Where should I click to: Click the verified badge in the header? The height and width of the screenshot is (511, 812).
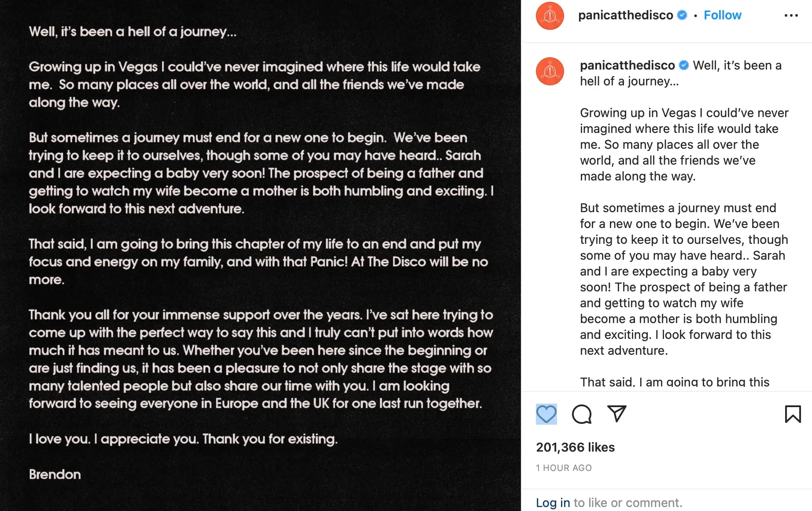[682, 15]
